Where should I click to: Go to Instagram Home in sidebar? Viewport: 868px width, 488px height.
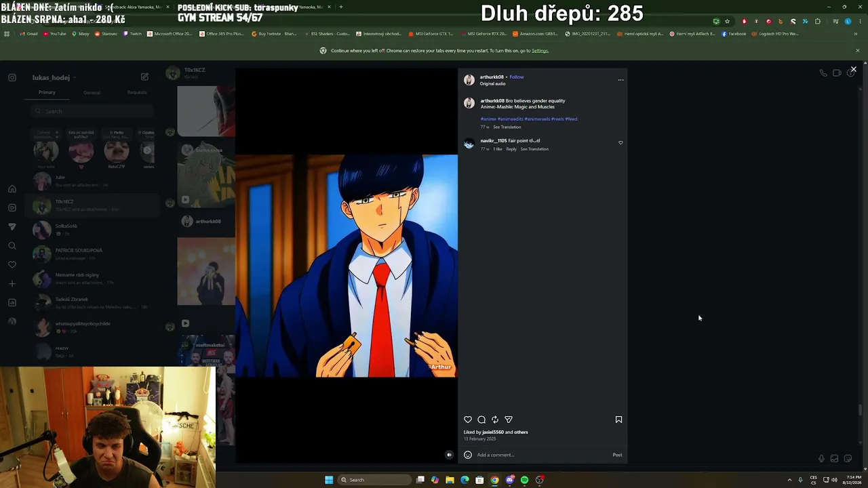tap(12, 189)
